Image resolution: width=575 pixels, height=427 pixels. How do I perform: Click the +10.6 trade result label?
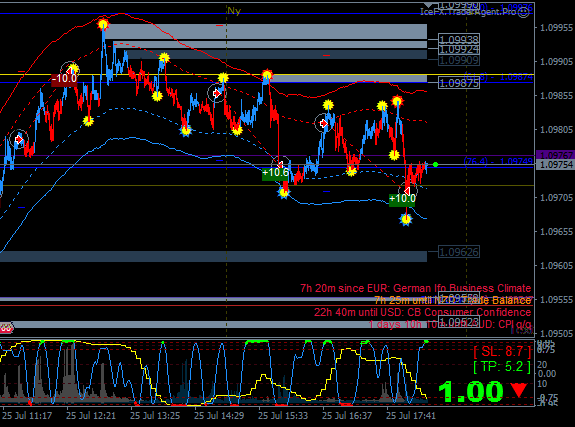[275, 172]
